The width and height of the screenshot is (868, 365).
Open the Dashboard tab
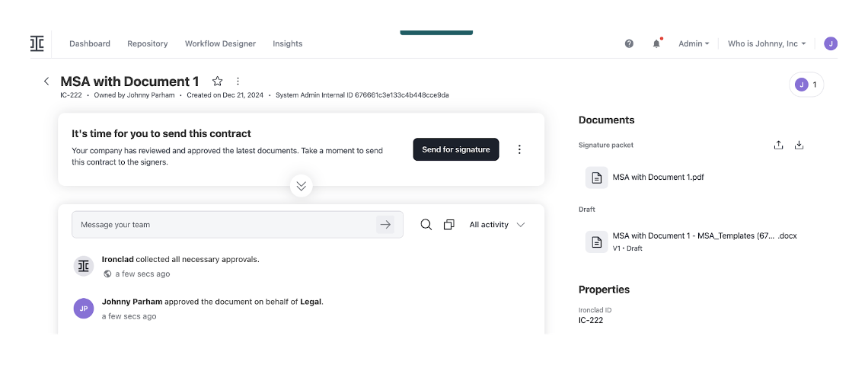point(90,43)
